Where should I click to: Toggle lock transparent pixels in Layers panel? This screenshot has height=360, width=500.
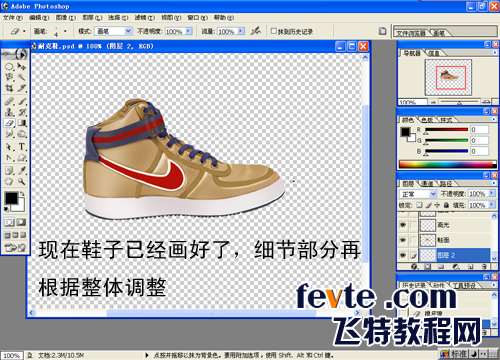coord(420,205)
